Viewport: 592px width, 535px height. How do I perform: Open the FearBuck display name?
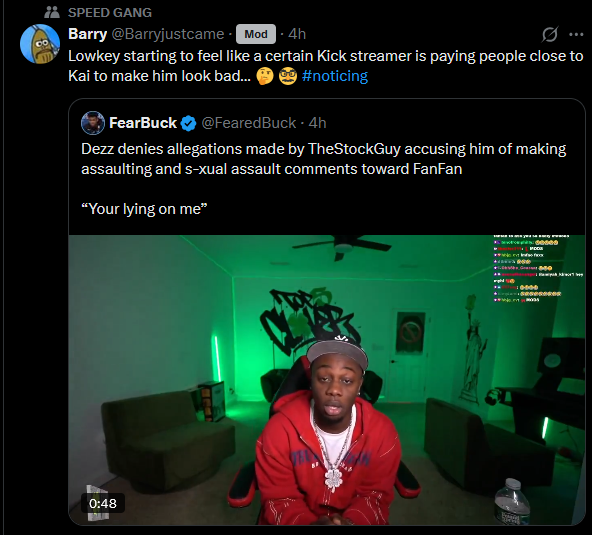tap(143, 123)
